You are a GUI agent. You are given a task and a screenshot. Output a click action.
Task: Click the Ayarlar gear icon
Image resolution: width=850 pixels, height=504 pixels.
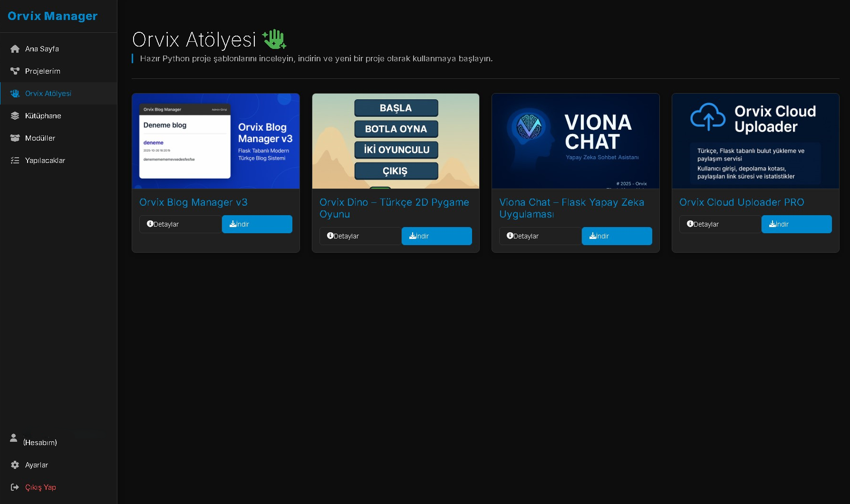[x=15, y=465]
